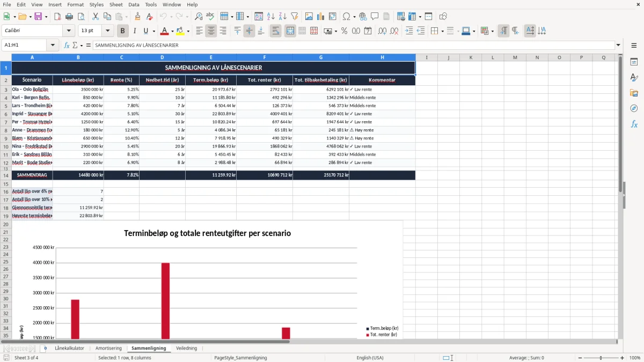Click the Save document icon
Viewport: 644px width, 362px height.
[38, 17]
